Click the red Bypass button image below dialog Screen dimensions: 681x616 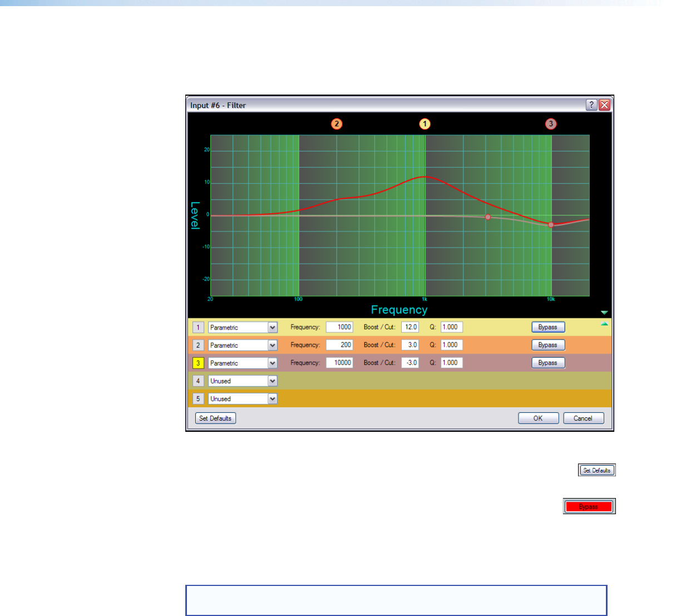click(x=589, y=506)
